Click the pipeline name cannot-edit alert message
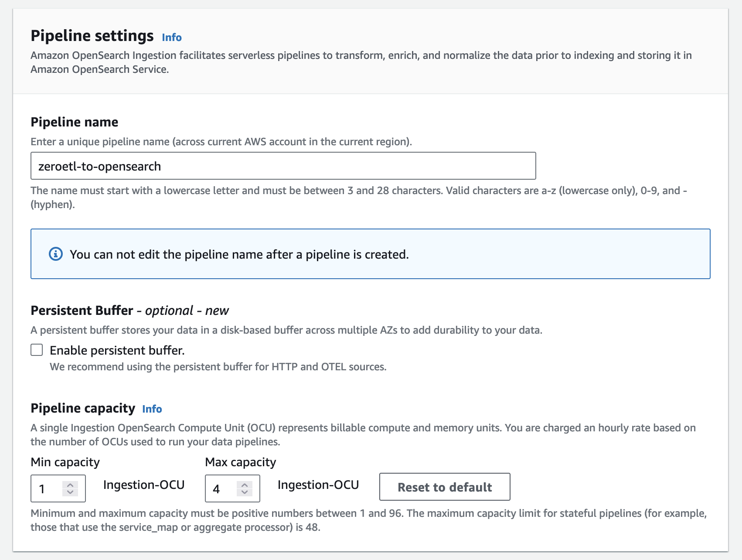 239,254
